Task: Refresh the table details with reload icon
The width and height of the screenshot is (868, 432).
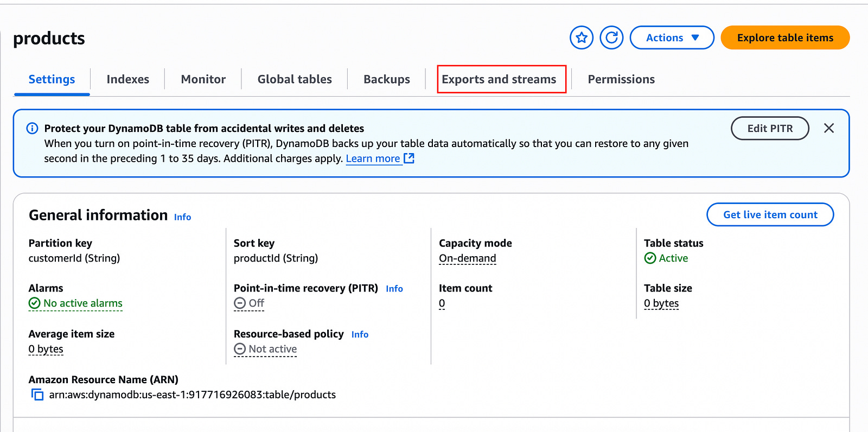Action: (611, 37)
